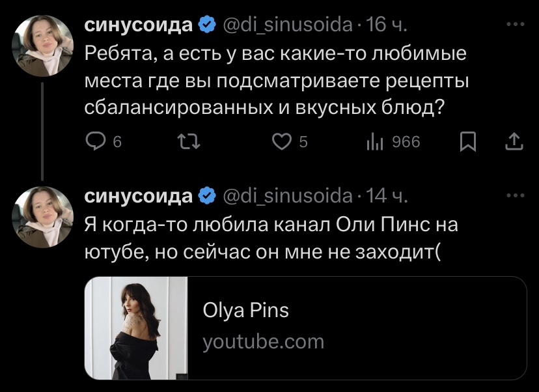539x392 pixels.
Task: Open profile avatar of second tweet
Action: click(x=43, y=216)
